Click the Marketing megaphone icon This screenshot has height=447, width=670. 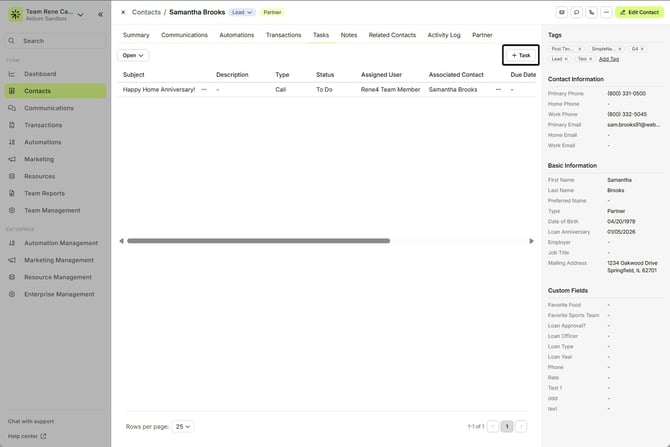[12, 159]
